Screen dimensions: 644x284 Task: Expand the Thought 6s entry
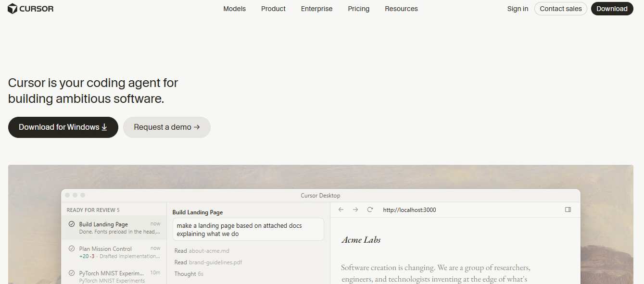point(189,274)
